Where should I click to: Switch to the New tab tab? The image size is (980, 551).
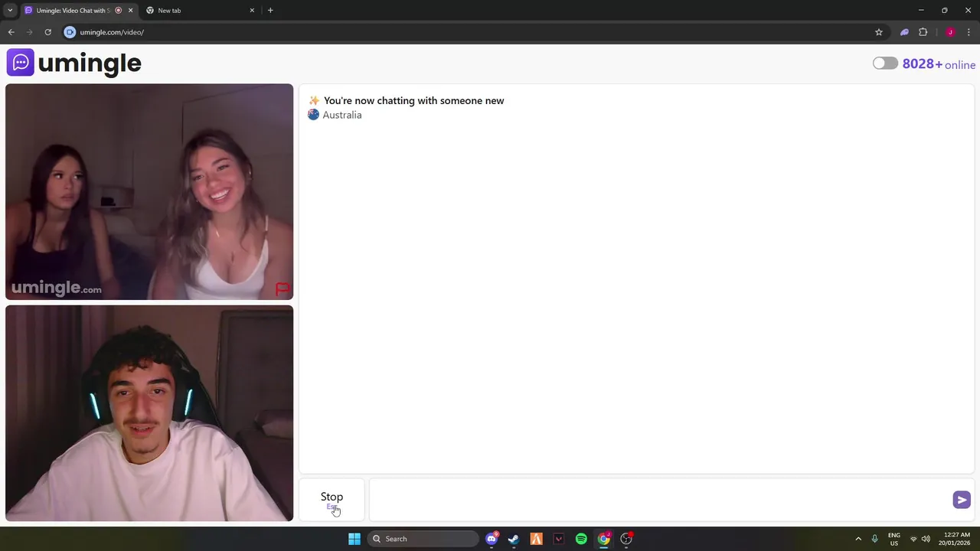tap(199, 10)
